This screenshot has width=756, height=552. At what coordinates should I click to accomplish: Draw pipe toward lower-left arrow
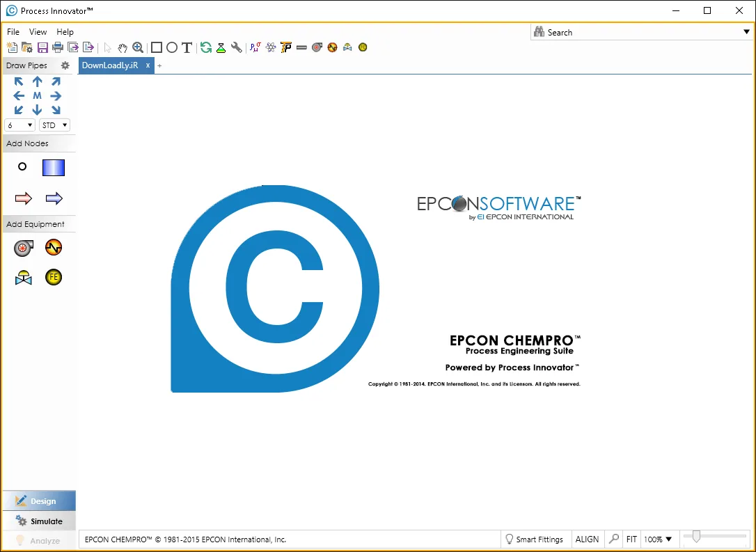point(19,110)
